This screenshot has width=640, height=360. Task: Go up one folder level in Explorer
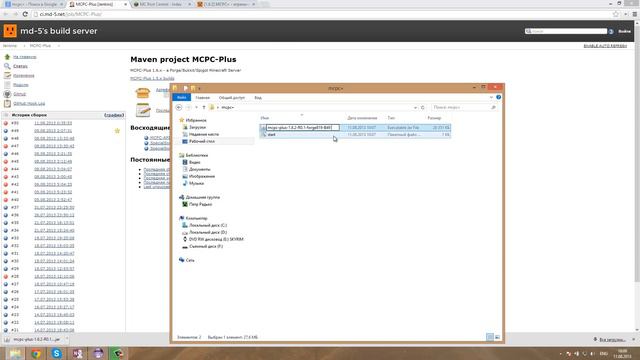pyautogui.click(x=204, y=107)
